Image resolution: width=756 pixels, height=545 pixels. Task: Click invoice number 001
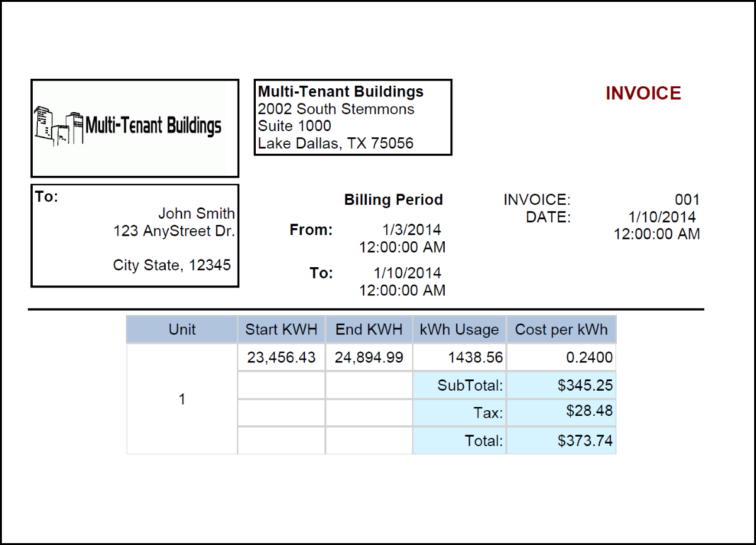687,200
